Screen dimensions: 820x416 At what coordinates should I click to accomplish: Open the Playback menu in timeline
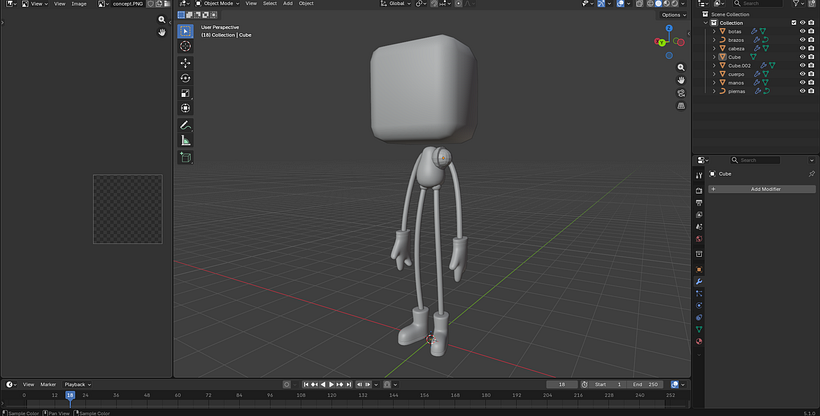77,384
